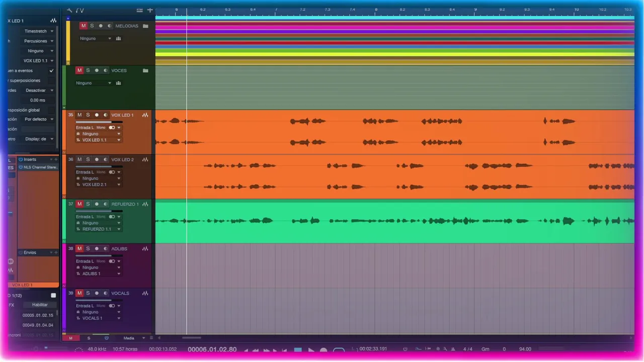644x362 pixels.
Task: Add a send with Envios plus icon
Action: click(x=56, y=252)
